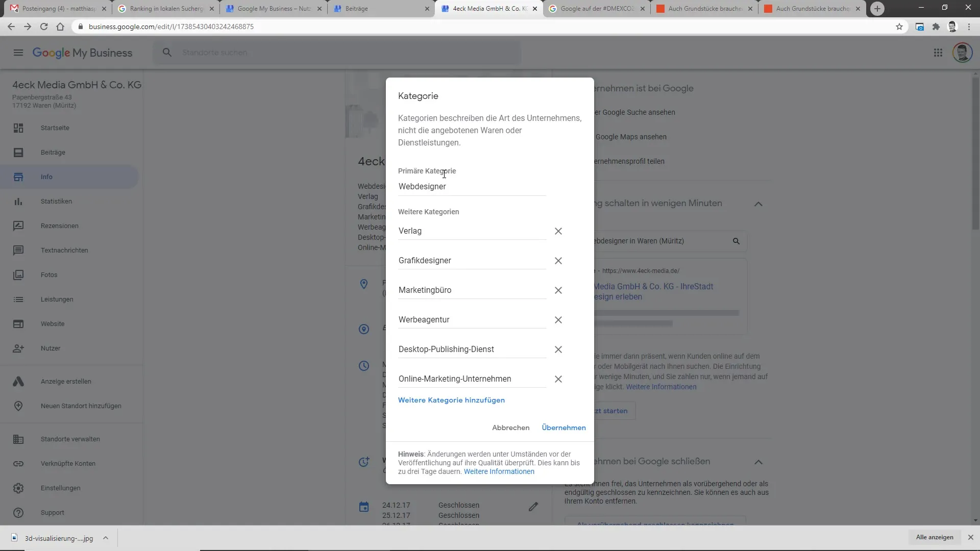Open Chrome three-dot menu
Viewport: 980px width, 551px height.
pos(969,27)
